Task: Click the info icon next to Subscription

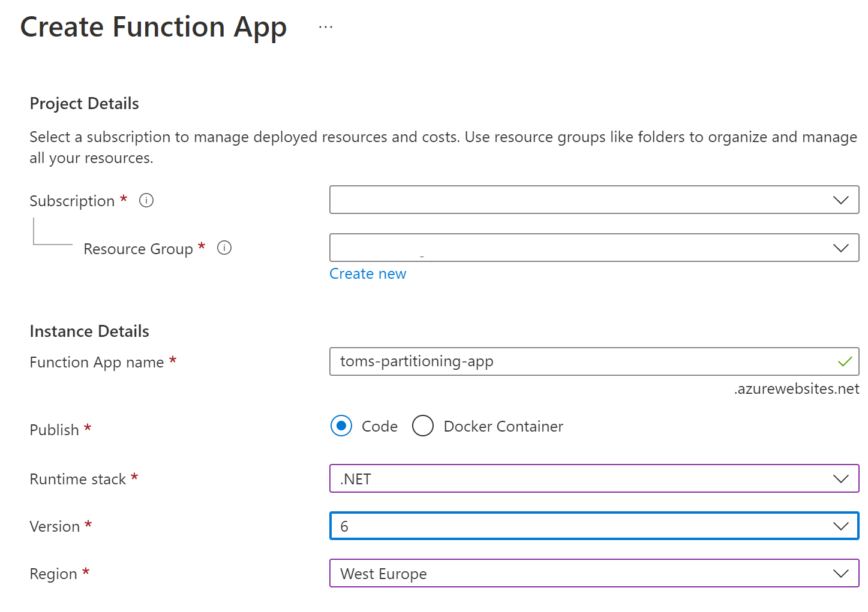Action: 146,200
